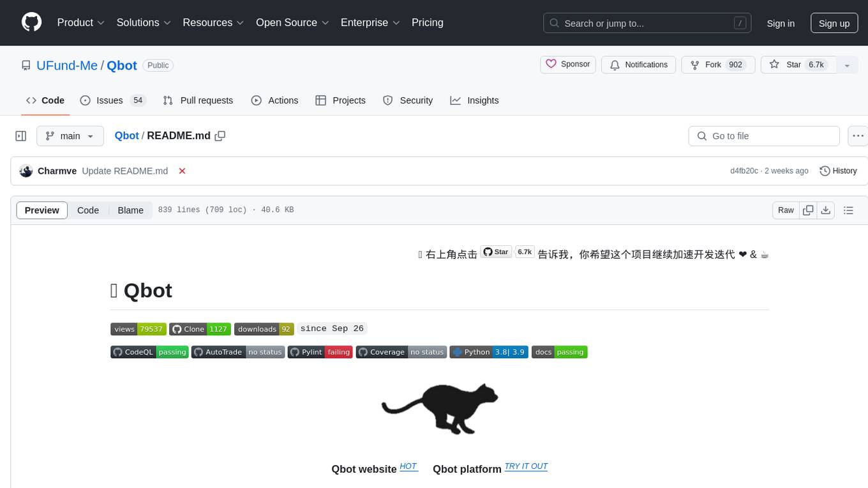Click the Sign in link
868x488 pixels.
click(781, 23)
